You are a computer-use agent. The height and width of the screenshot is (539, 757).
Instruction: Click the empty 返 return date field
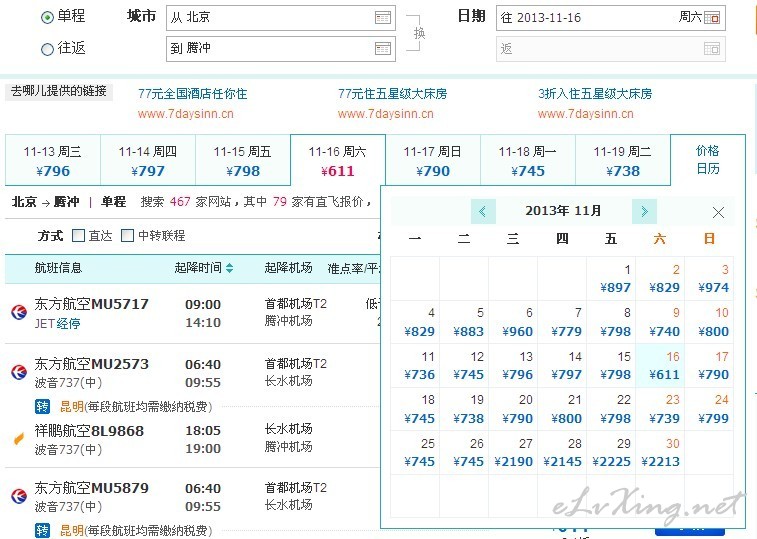(x=611, y=49)
